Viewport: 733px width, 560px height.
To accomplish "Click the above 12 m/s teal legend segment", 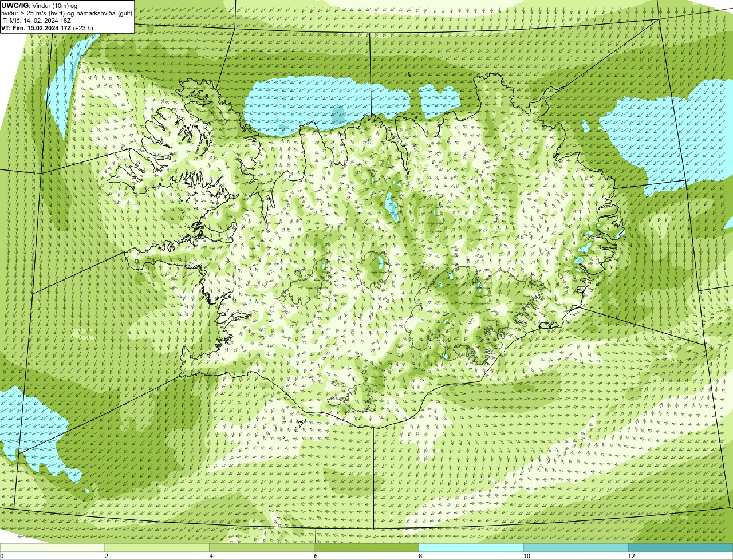I will click(x=680, y=548).
